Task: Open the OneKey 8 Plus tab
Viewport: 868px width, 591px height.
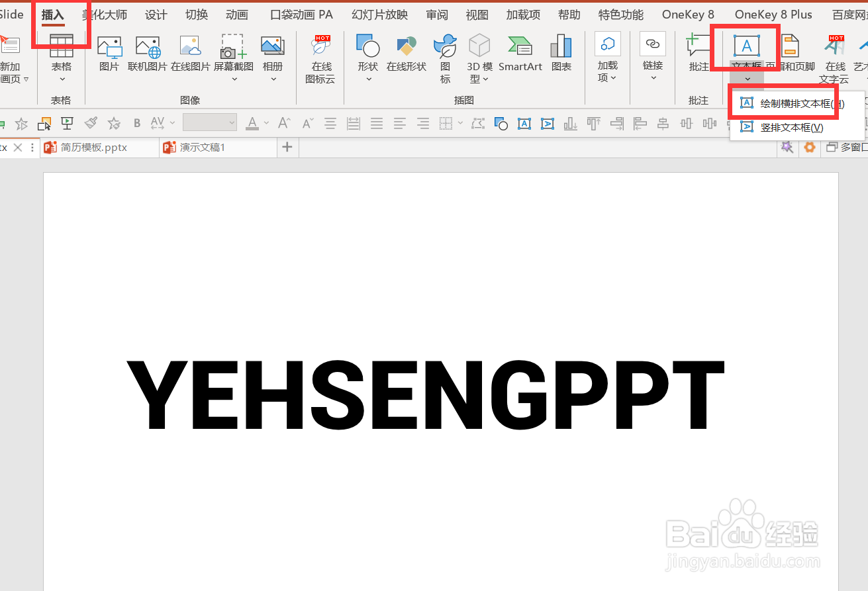Action: pyautogui.click(x=773, y=15)
